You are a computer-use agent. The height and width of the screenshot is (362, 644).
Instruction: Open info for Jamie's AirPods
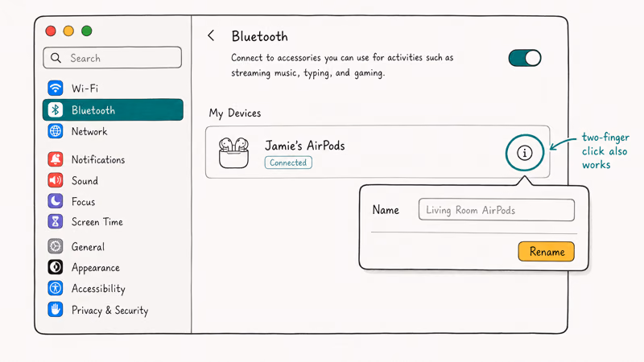(525, 153)
